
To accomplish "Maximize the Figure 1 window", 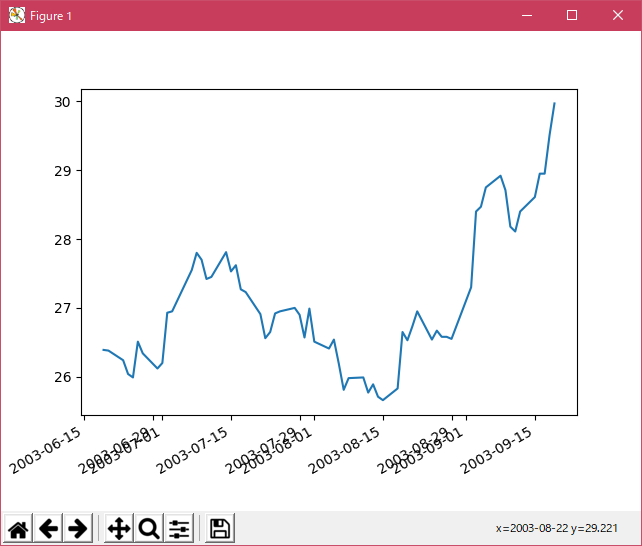I will click(x=572, y=16).
